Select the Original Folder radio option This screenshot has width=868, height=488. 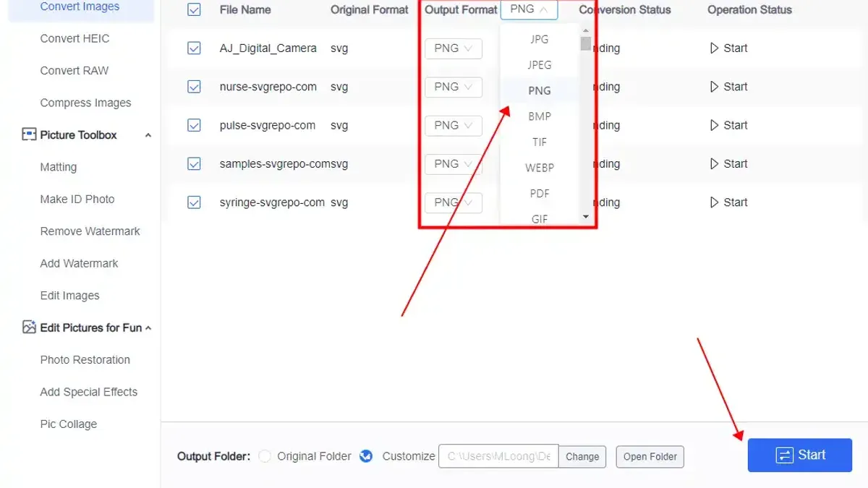[x=265, y=456]
